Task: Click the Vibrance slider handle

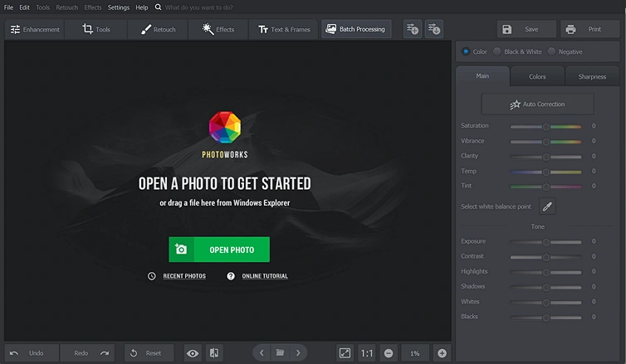Action: 545,142
